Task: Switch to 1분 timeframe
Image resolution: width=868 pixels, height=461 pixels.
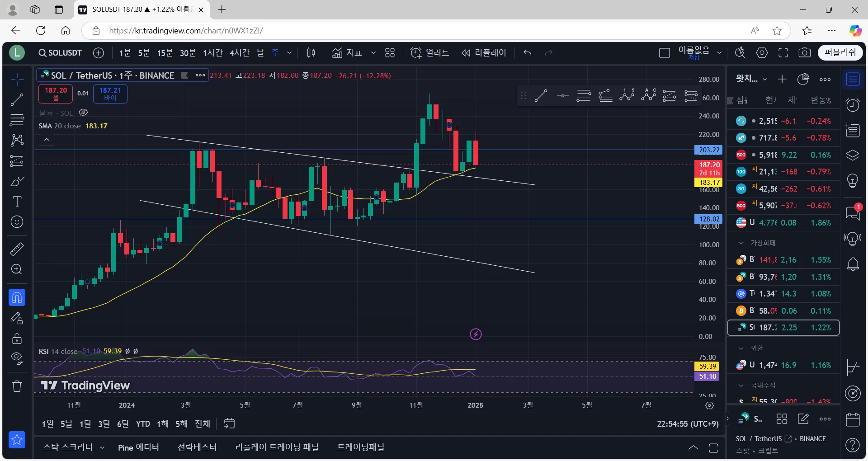Action: click(x=125, y=53)
